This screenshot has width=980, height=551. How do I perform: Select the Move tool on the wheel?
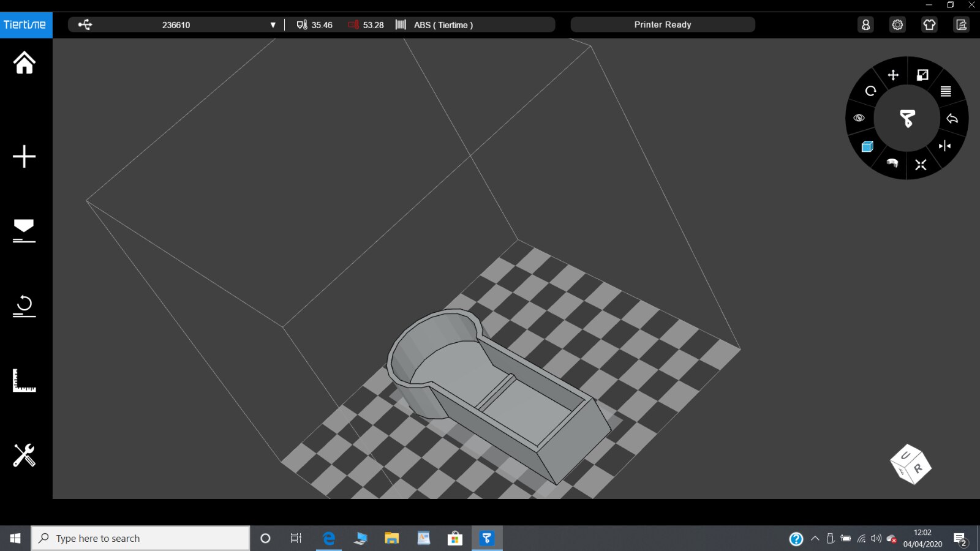[x=893, y=75]
